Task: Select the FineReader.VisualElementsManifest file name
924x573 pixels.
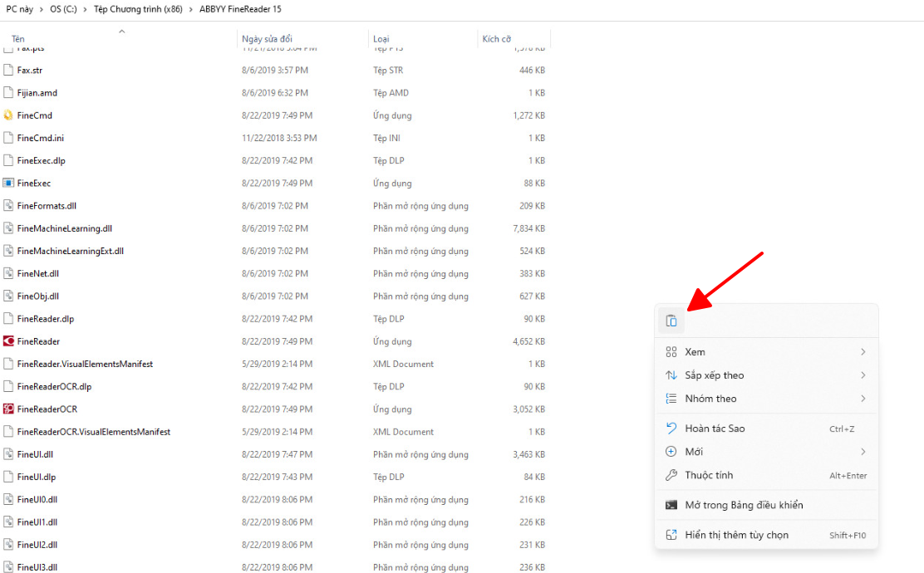Action: [85, 364]
